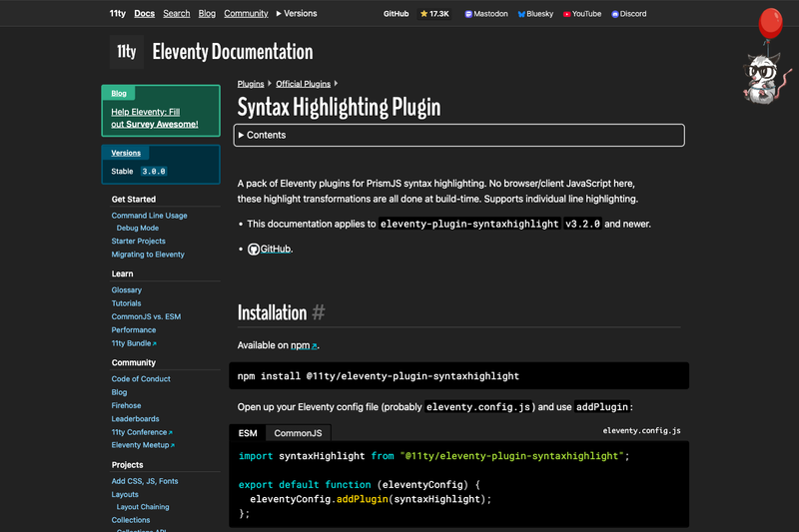Open the 'Help Eleventy: Fill out Survey Awesome!' link
Viewport: 799px width, 532px height.
tap(155, 118)
